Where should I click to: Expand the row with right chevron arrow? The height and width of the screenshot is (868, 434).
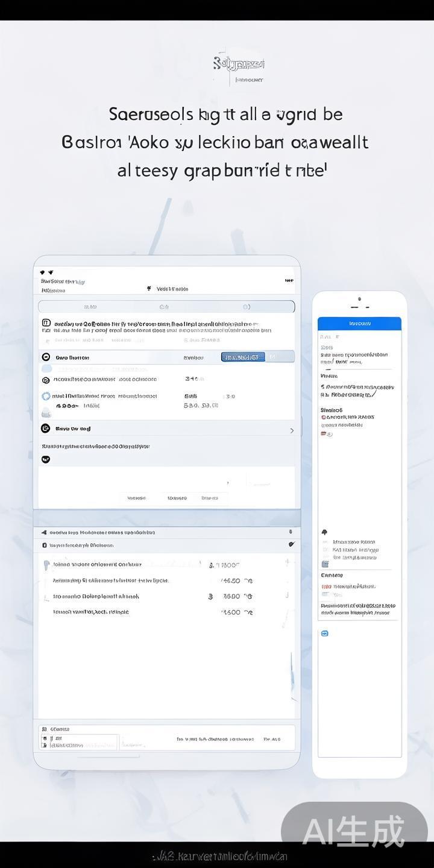tap(292, 430)
